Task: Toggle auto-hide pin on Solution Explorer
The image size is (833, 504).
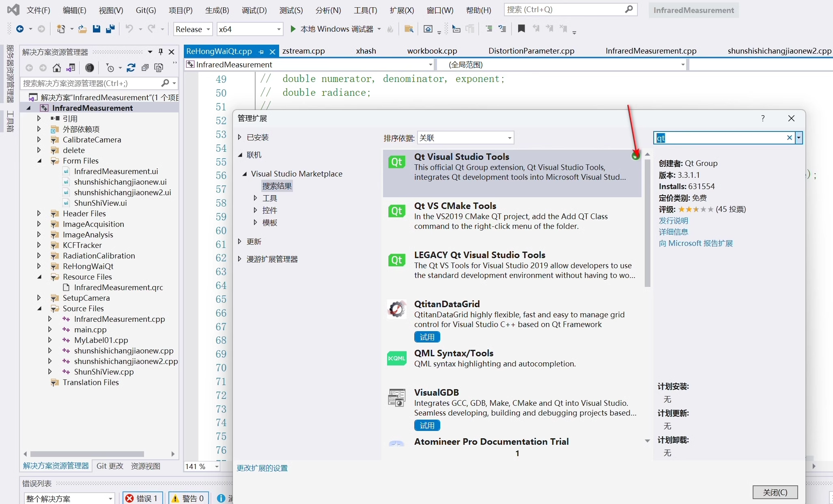Action: tap(160, 52)
